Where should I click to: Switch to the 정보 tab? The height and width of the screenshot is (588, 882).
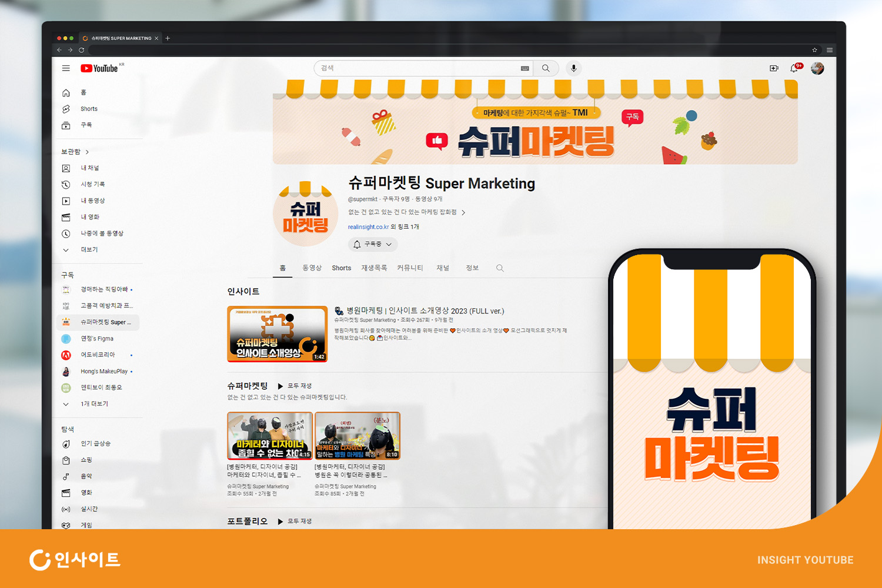click(x=472, y=268)
